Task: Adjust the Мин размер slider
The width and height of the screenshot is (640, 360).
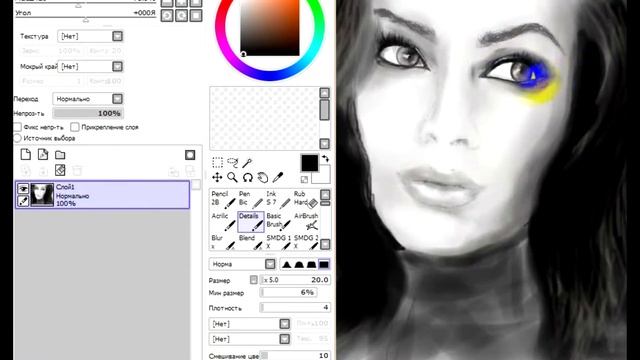Action: click(288, 292)
